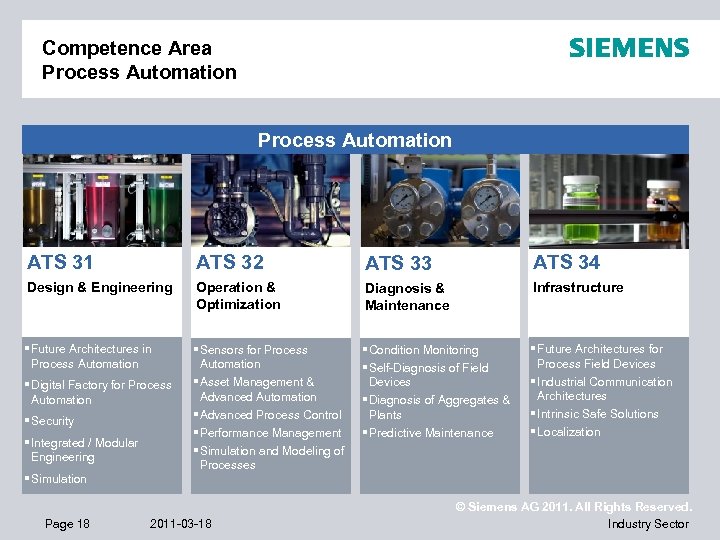Click the Infrastructure subtitle
Screen dimensions: 720x540
pos(578,287)
